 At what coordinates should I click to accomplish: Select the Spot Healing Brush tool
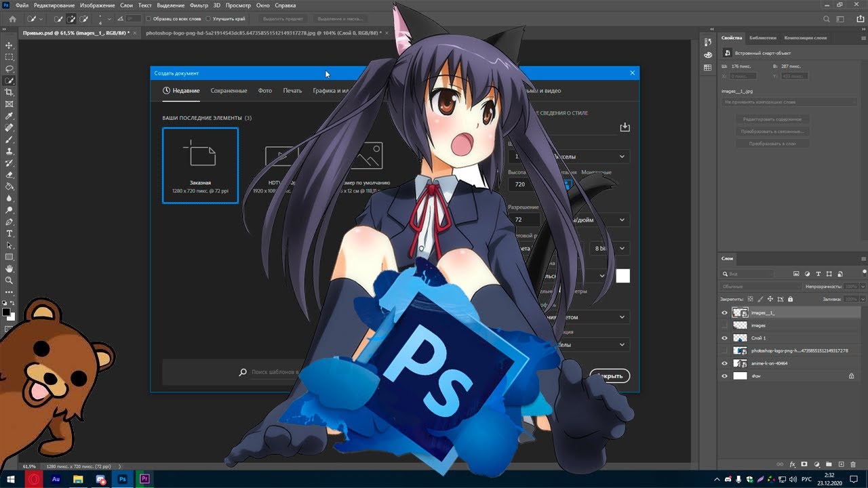click(x=9, y=127)
